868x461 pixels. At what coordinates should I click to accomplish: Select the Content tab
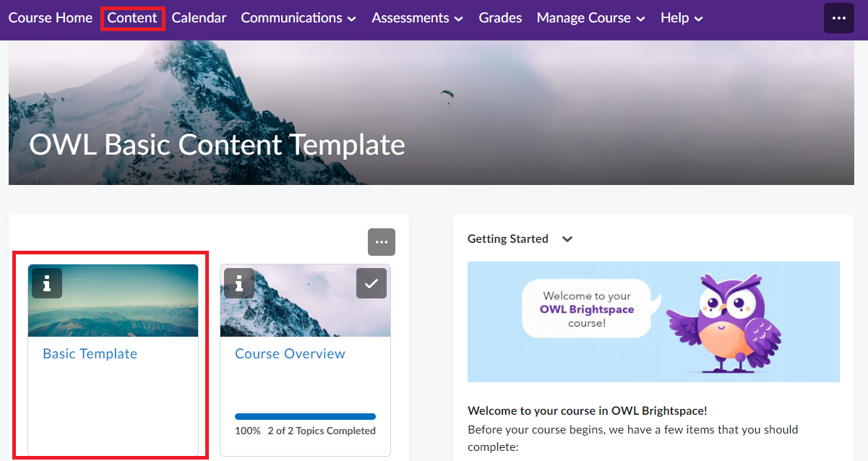click(x=132, y=17)
